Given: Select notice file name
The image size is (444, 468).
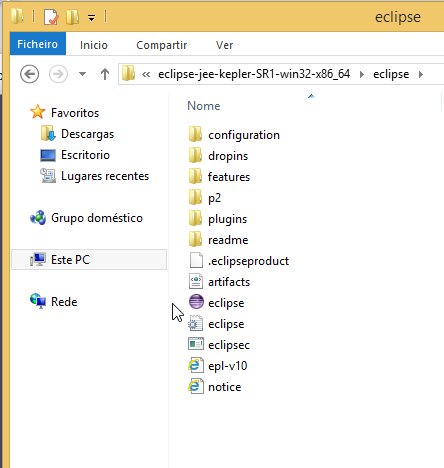Looking at the screenshot, I should click(x=225, y=387).
